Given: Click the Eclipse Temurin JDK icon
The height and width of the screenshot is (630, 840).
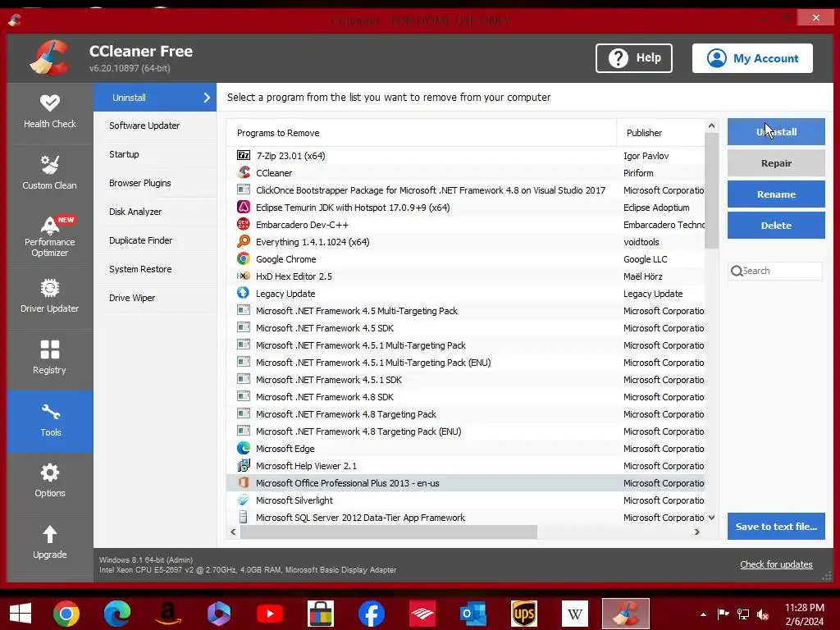Looking at the screenshot, I should pos(243,208).
